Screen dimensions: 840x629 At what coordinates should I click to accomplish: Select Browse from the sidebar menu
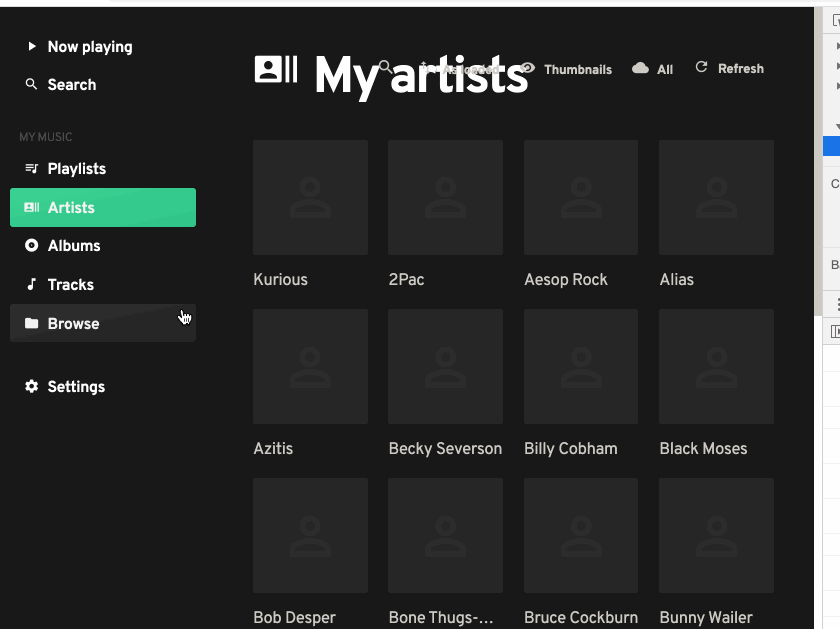[75, 323]
